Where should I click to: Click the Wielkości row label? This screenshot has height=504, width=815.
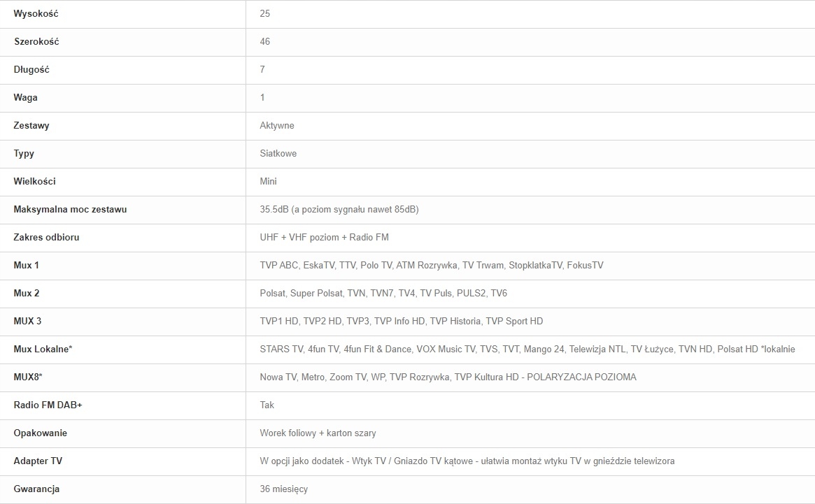point(34,181)
